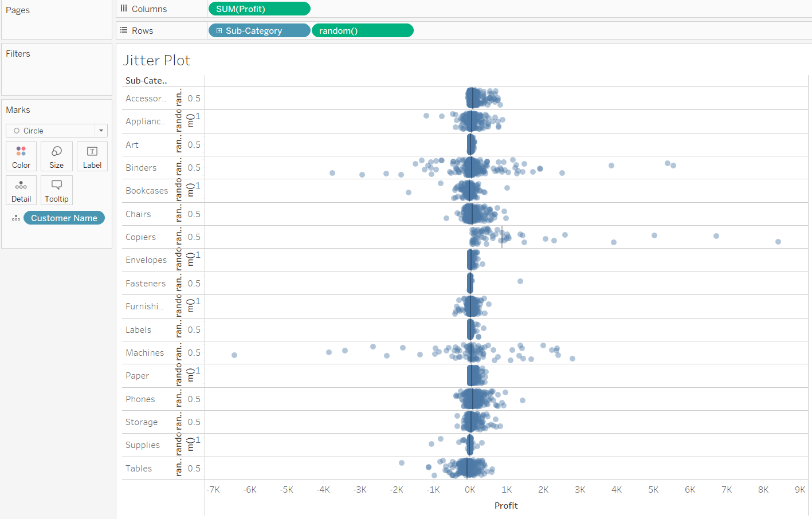Click the Fasteners row label
Image resolution: width=812 pixels, height=519 pixels.
pos(146,284)
